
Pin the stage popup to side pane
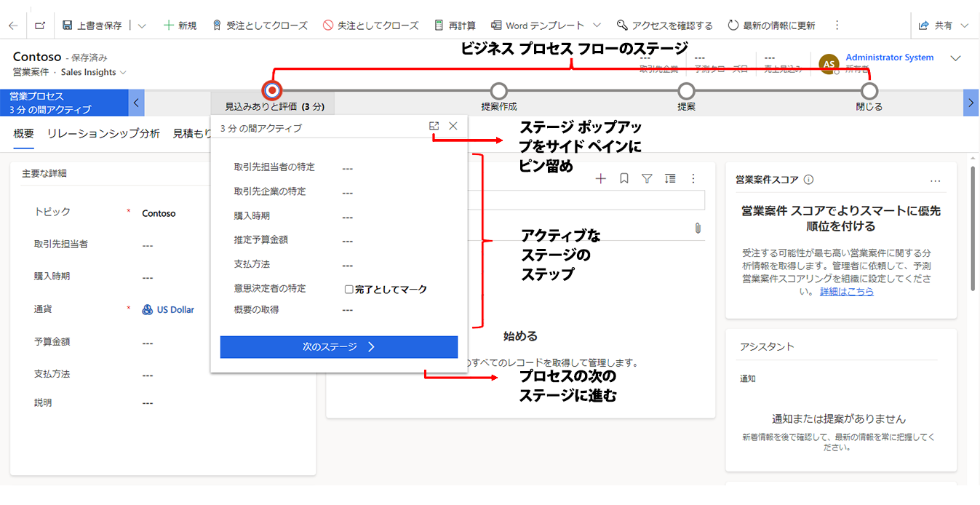tap(434, 126)
